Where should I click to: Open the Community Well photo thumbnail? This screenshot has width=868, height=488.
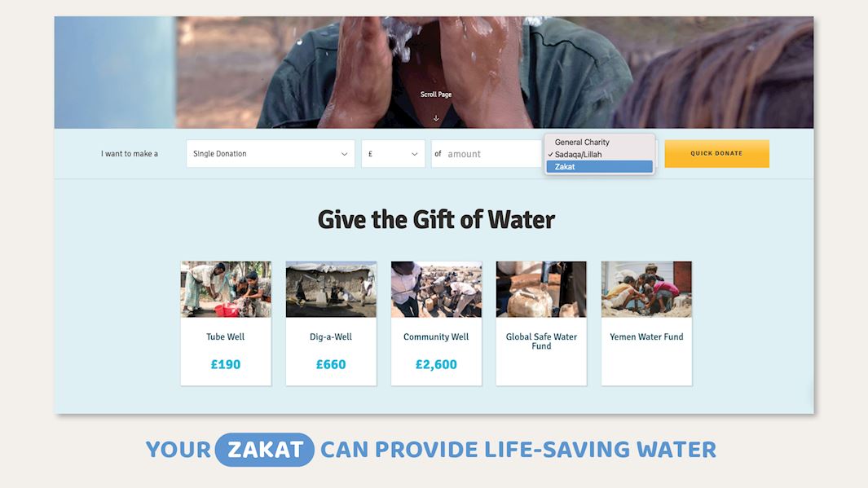[436, 289]
